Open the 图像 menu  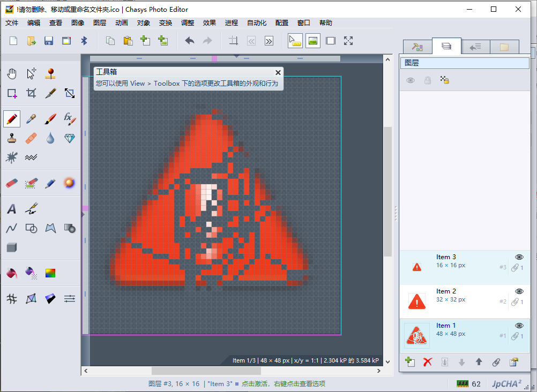(77, 22)
